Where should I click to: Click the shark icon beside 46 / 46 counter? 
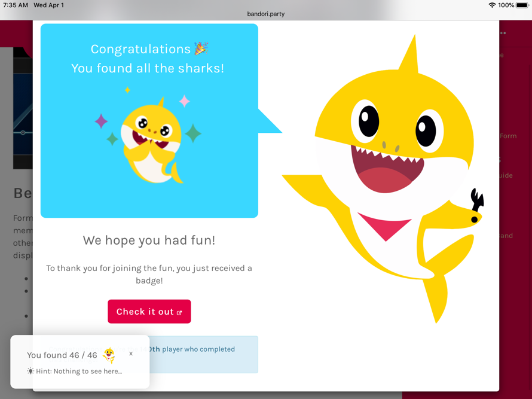click(108, 354)
